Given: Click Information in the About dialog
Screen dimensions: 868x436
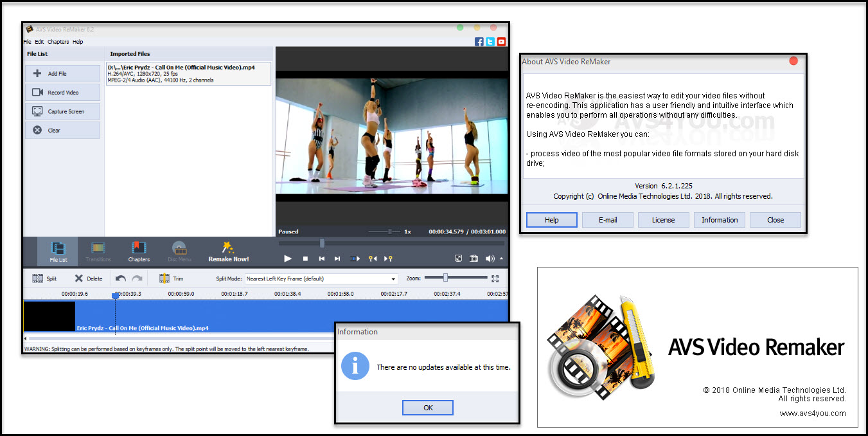Looking at the screenshot, I should (720, 220).
